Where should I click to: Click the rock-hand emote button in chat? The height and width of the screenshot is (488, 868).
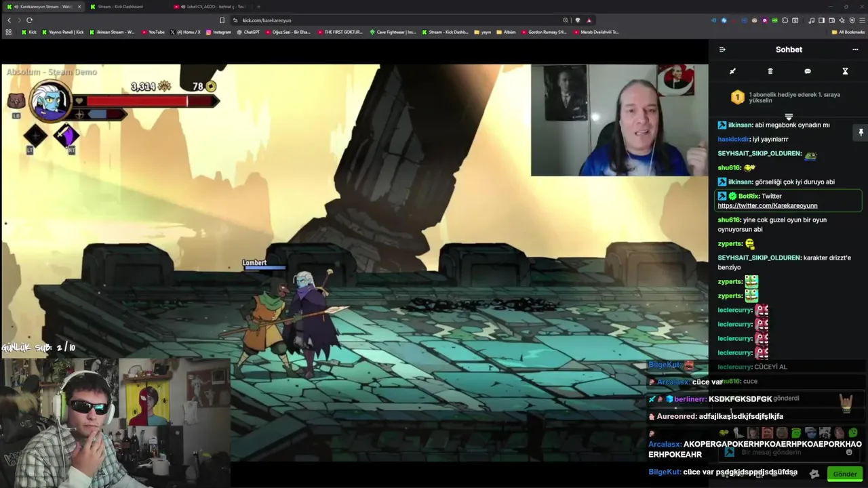846,404
